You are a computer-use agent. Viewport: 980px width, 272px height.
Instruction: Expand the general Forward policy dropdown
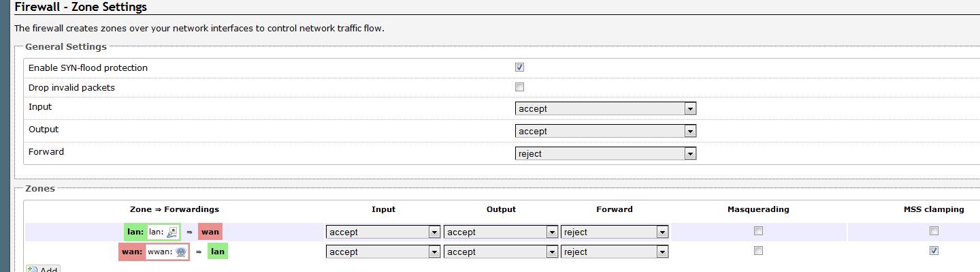pos(606,153)
